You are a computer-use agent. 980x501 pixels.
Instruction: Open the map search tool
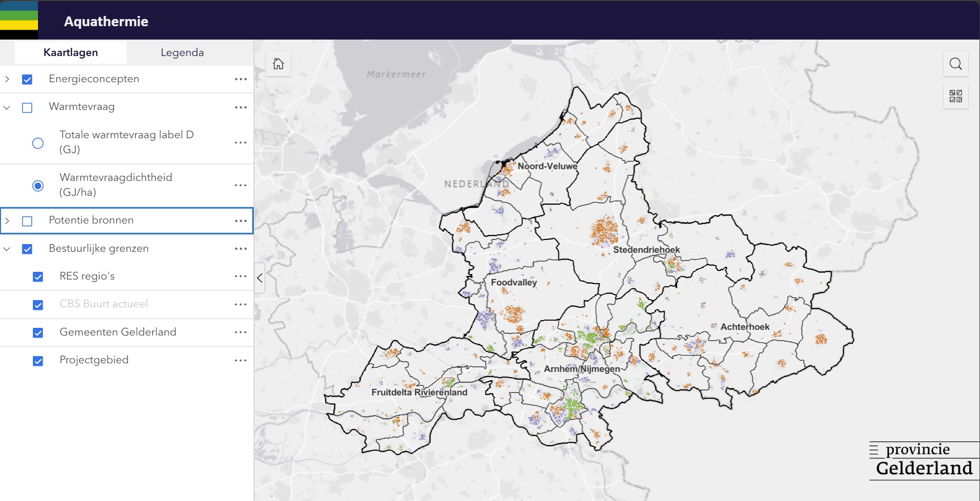tap(955, 64)
